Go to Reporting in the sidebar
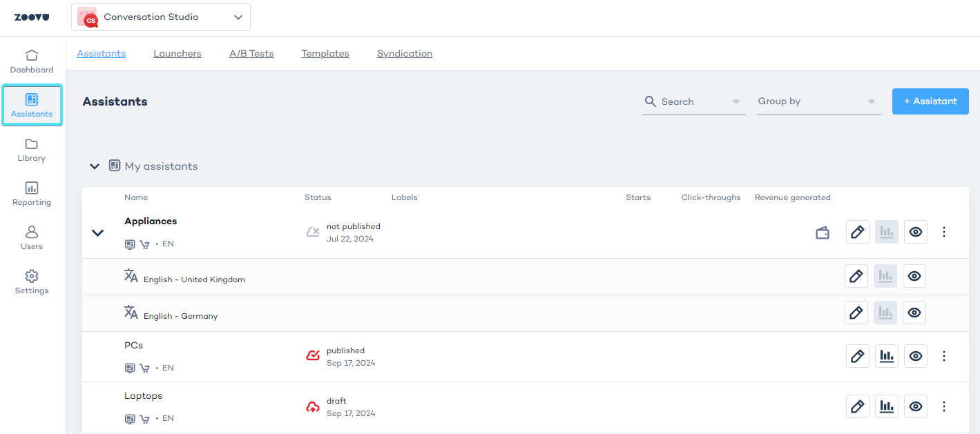This screenshot has height=434, width=980. click(x=32, y=194)
